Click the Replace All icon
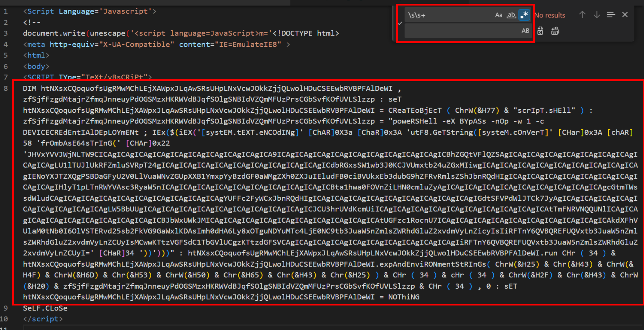 [x=555, y=31]
